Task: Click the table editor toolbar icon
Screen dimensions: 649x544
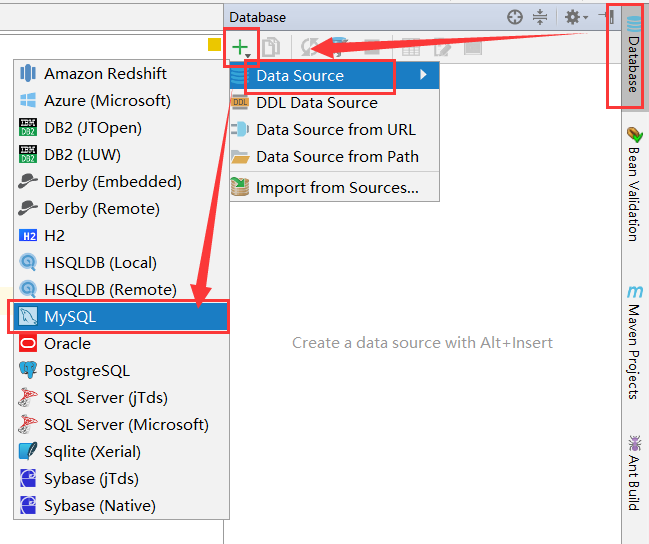Action: (411, 47)
